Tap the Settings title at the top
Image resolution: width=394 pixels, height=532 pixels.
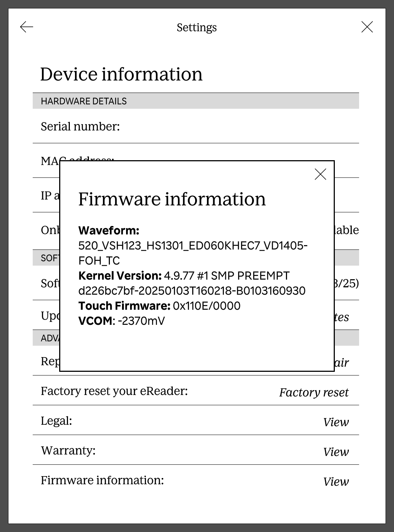[x=197, y=27]
